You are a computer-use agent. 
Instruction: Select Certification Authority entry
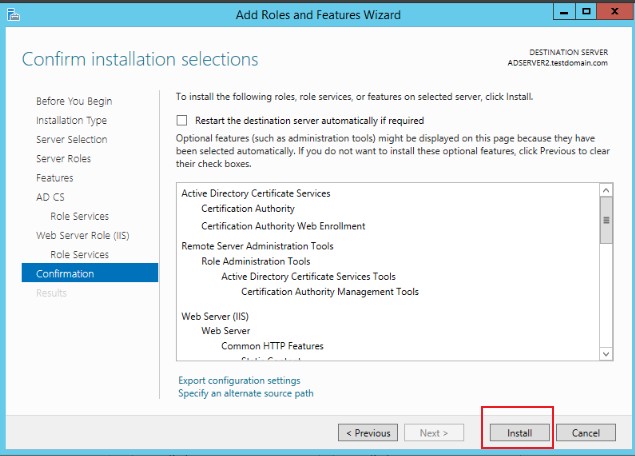(248, 209)
